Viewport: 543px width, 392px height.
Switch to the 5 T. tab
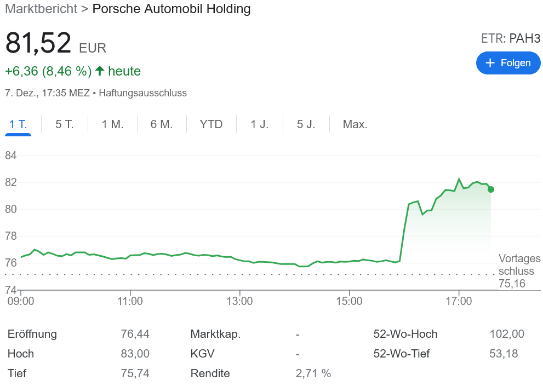64,124
